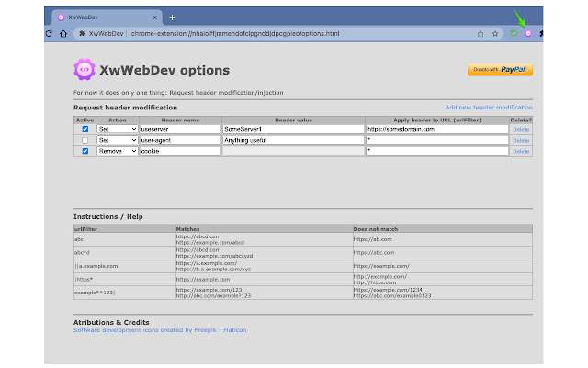Click the 'Instructions / Help' heading
This screenshot has width=588, height=368.
pos(108,217)
